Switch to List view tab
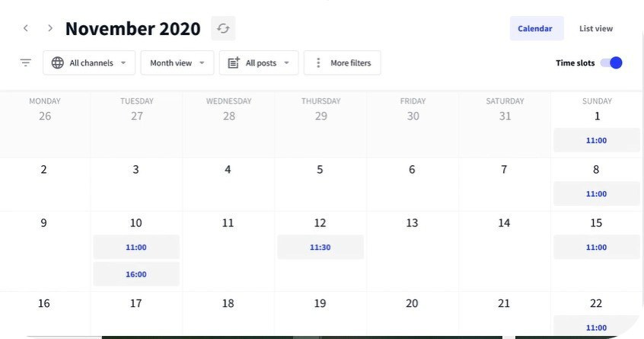Screen dimensions: 644x339 [x=596, y=28]
